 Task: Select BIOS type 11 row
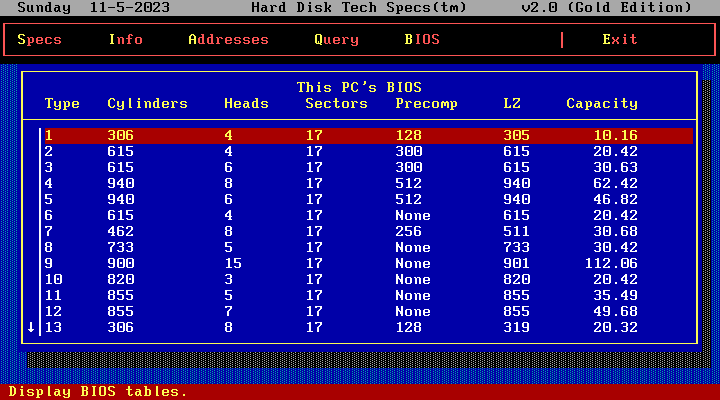pyautogui.click(x=369, y=295)
